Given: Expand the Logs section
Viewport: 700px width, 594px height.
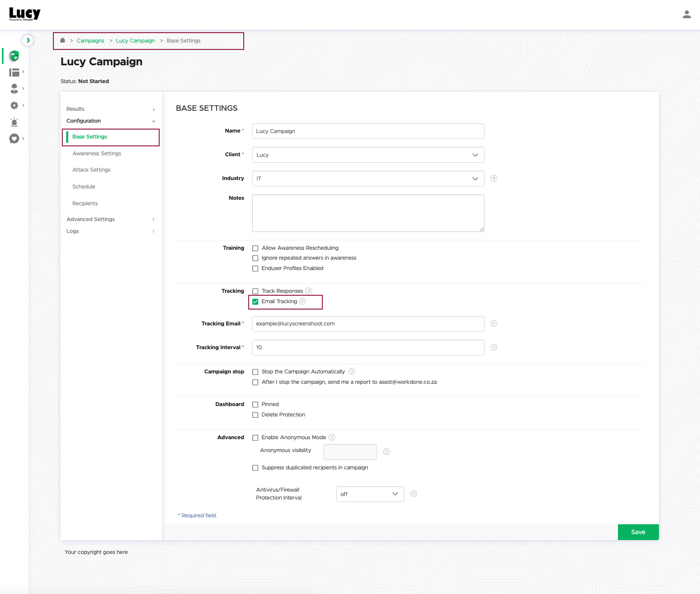Looking at the screenshot, I should pyautogui.click(x=111, y=231).
